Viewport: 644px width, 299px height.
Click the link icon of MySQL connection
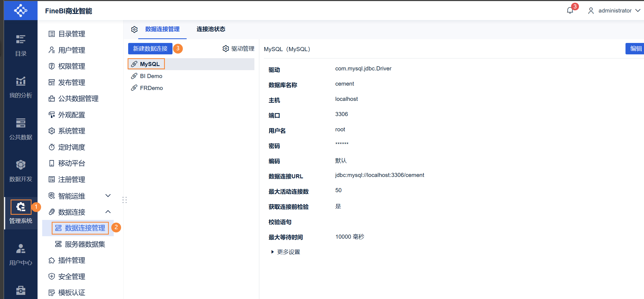(x=134, y=64)
